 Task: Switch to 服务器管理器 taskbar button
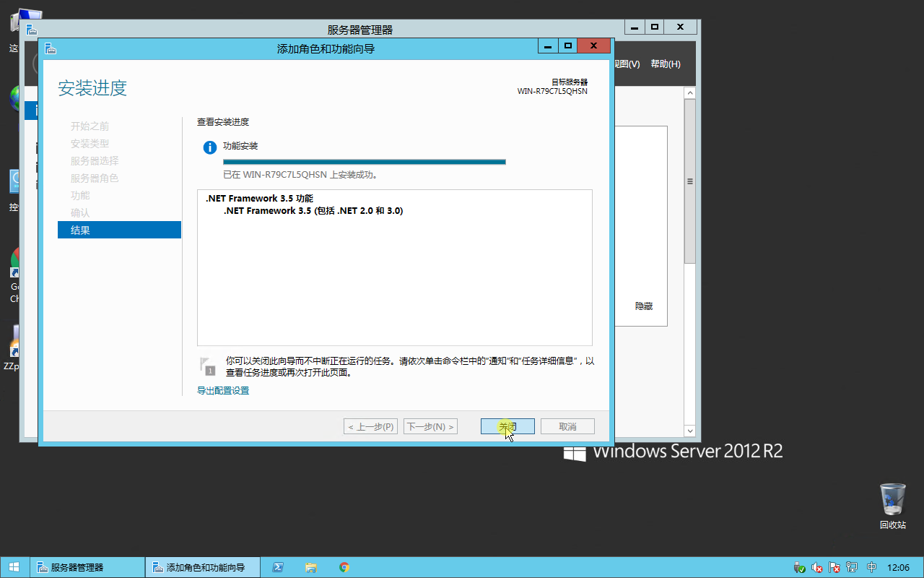pos(87,567)
